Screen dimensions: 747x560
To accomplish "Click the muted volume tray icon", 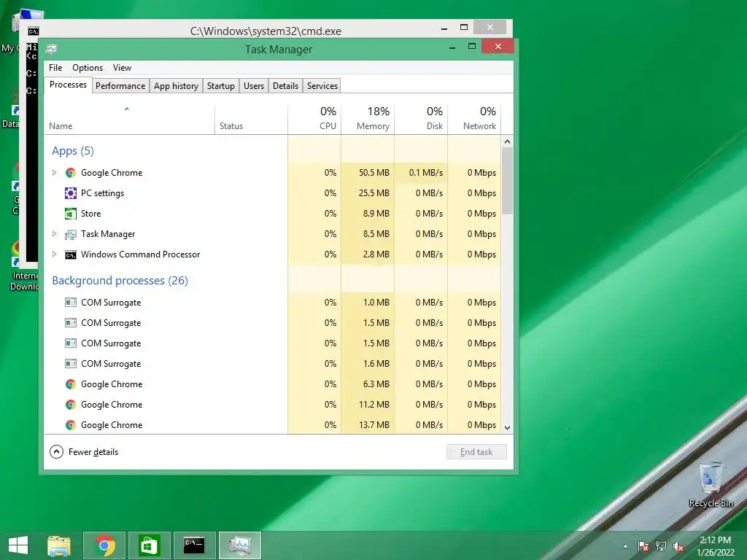I will [678, 546].
